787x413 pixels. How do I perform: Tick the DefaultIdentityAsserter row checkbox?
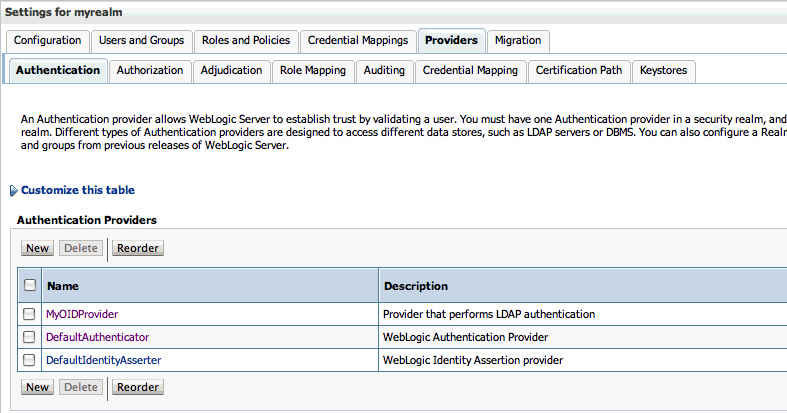click(x=29, y=360)
